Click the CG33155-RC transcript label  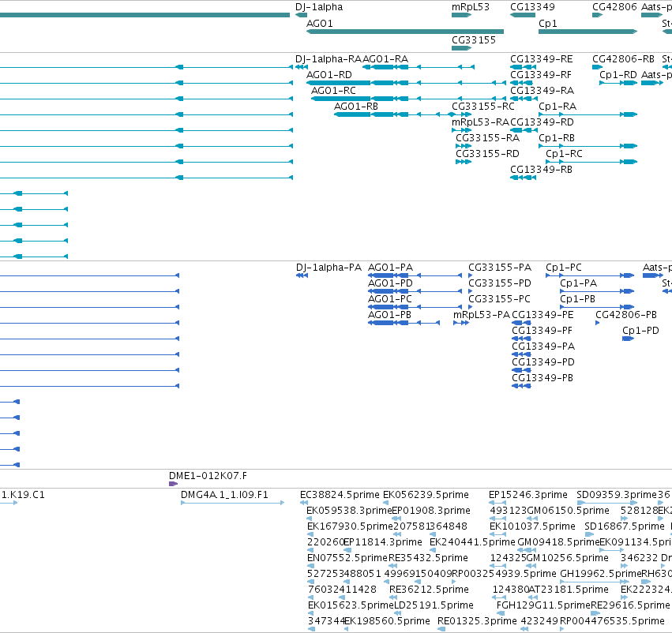pos(483,107)
